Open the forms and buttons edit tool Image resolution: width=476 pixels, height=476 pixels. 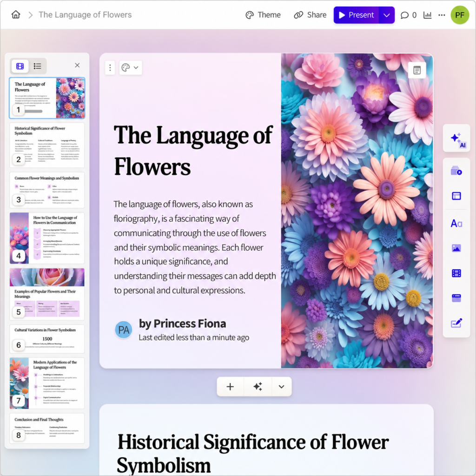(x=456, y=323)
